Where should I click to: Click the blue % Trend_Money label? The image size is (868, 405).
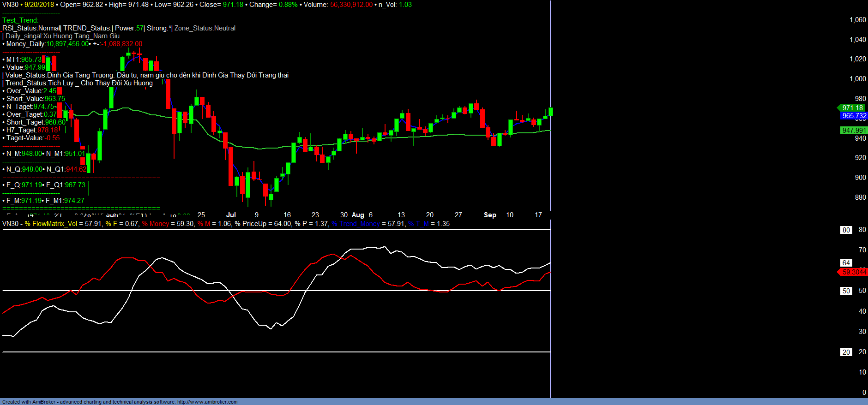(x=356, y=224)
